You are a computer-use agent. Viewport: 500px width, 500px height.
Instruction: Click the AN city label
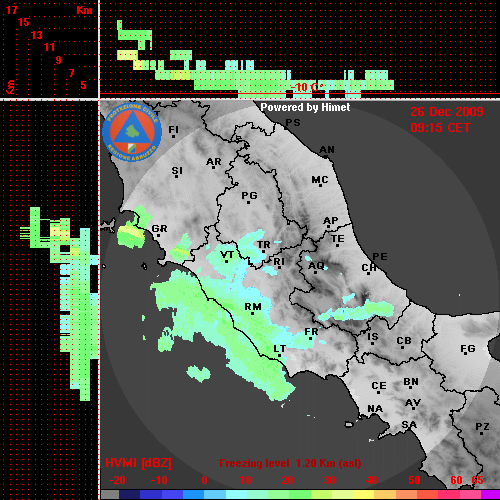[x=327, y=150]
